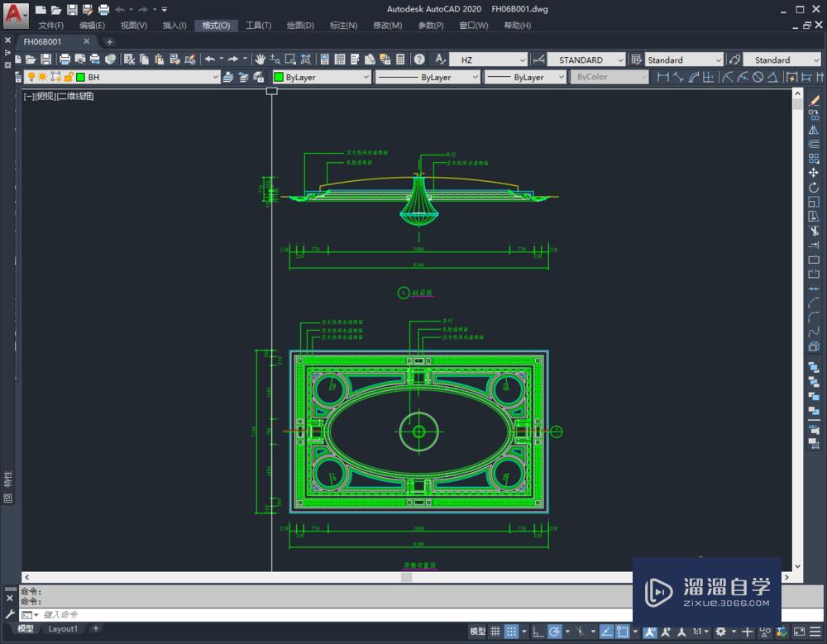
Task: Open the BH layer dropdown
Action: click(216, 76)
